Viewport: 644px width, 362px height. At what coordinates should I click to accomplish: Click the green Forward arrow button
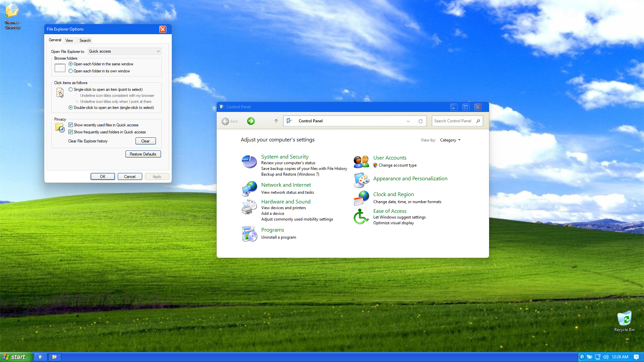(251, 121)
